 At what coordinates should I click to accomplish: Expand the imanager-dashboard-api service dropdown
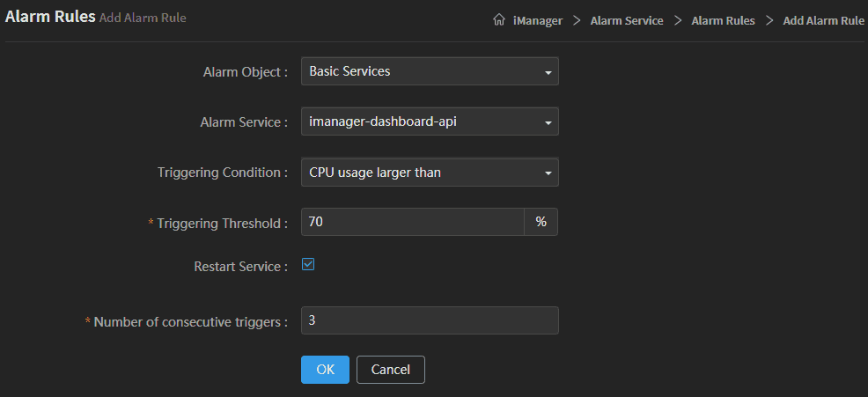point(421,121)
